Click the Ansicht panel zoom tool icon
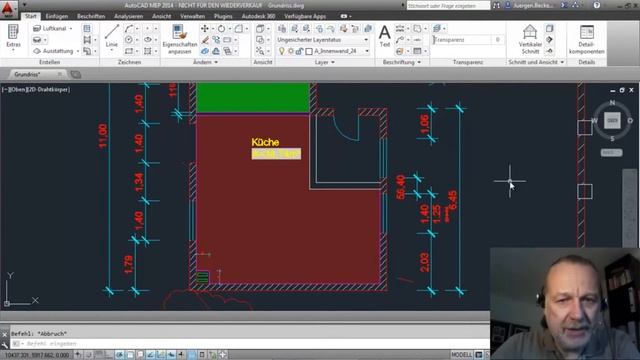The width and height of the screenshot is (640, 360). click(x=260, y=51)
